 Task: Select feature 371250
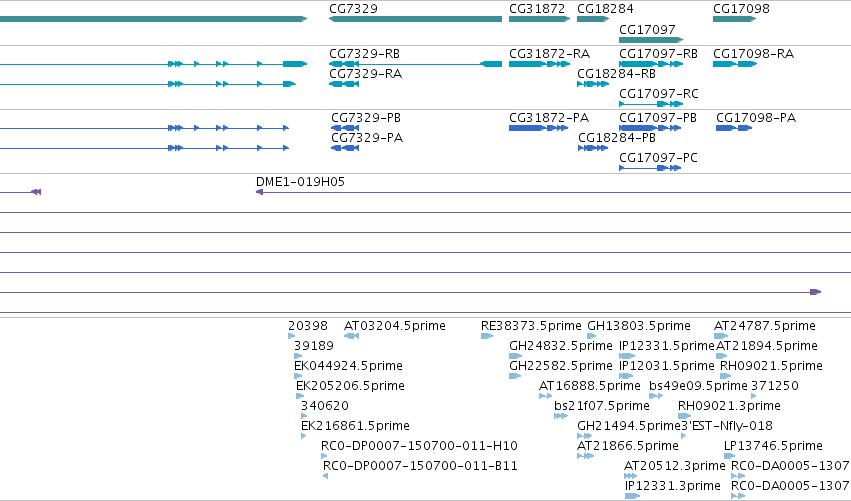point(753,396)
